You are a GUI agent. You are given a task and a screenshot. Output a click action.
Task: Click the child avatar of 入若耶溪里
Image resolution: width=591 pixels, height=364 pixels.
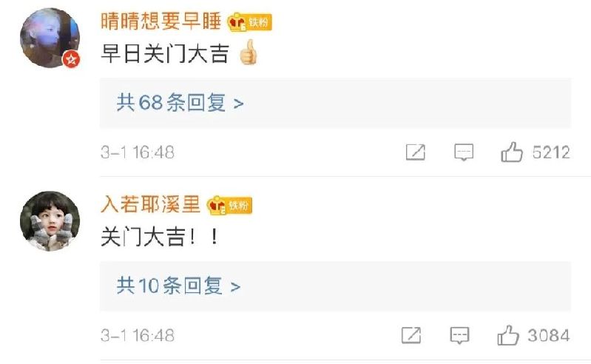tap(50, 221)
